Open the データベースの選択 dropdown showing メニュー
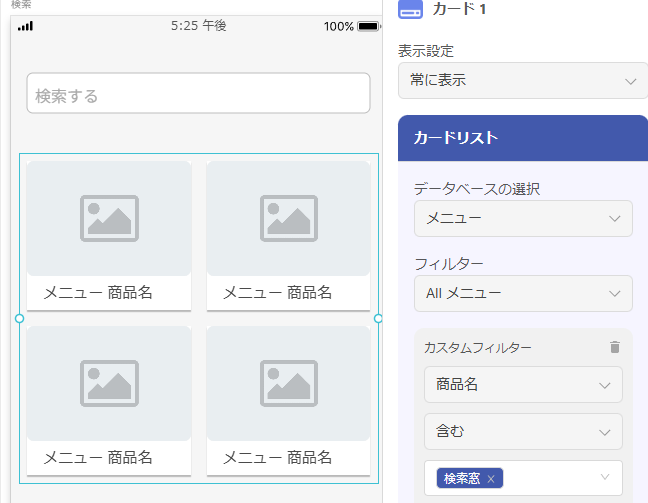648x503 pixels. [523, 219]
